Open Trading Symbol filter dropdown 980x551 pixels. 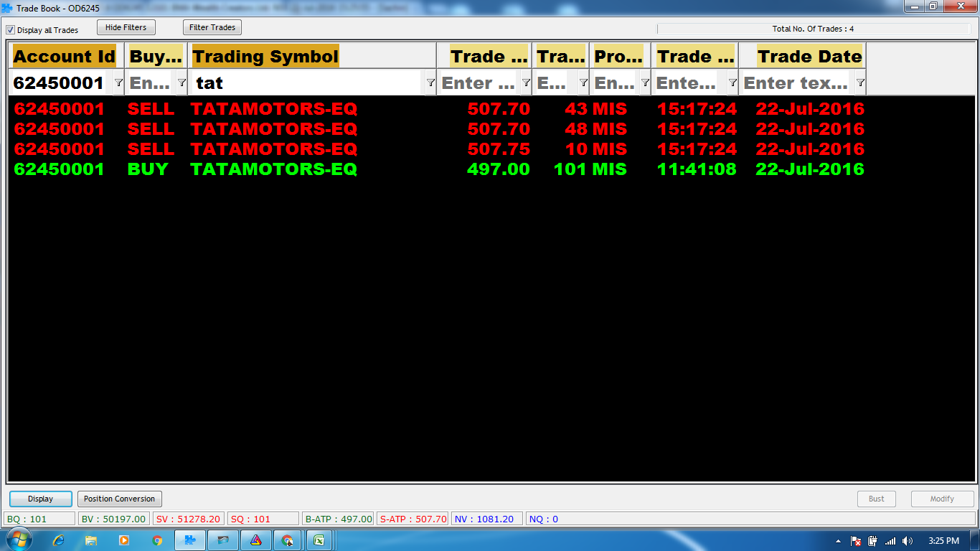click(x=430, y=83)
